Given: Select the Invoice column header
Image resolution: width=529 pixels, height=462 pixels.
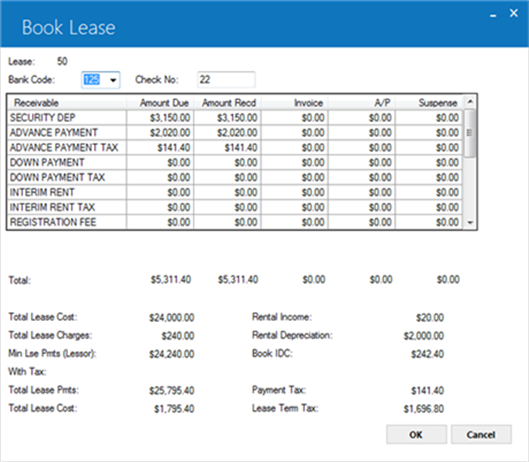Looking at the screenshot, I should 294,103.
